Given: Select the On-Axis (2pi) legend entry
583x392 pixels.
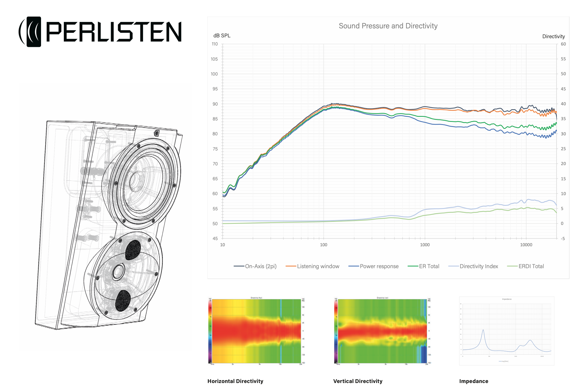Looking at the screenshot, I should point(260,266).
